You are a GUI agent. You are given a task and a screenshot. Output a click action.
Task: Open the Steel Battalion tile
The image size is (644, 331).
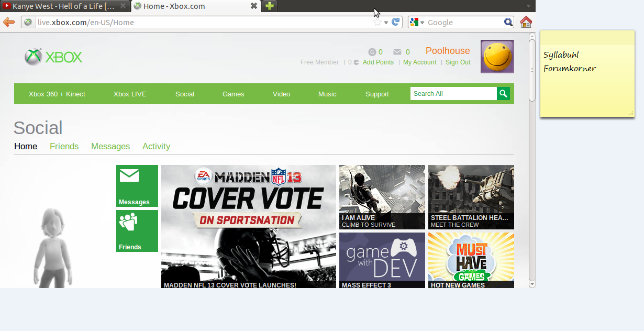471,197
